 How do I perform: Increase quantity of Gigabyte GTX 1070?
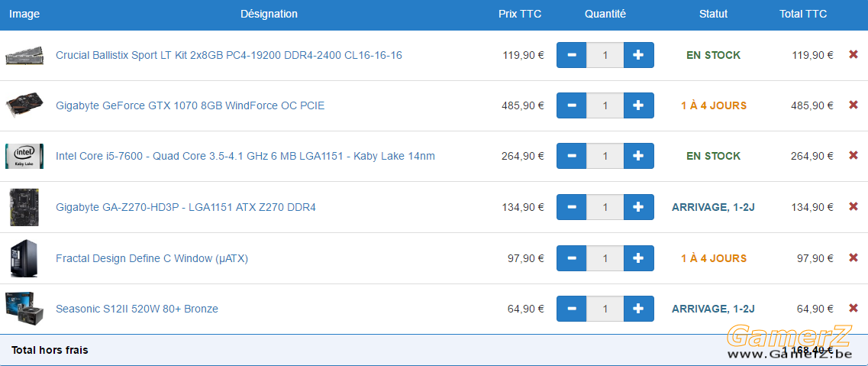tap(638, 105)
